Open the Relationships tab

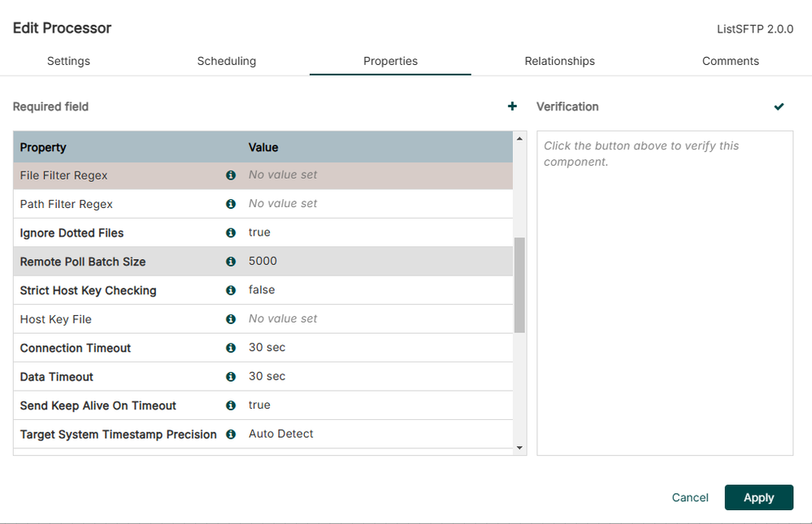tap(559, 61)
